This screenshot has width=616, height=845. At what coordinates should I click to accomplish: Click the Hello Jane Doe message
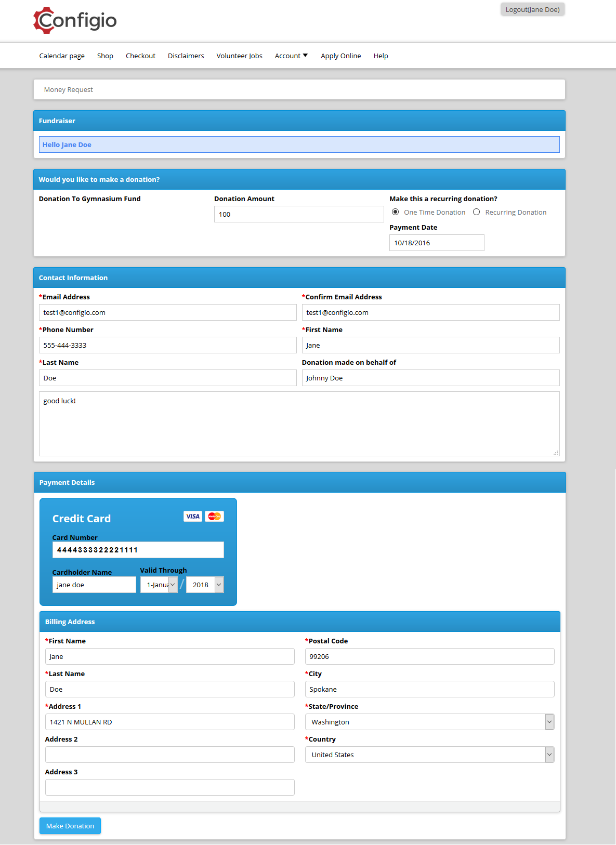tap(299, 144)
